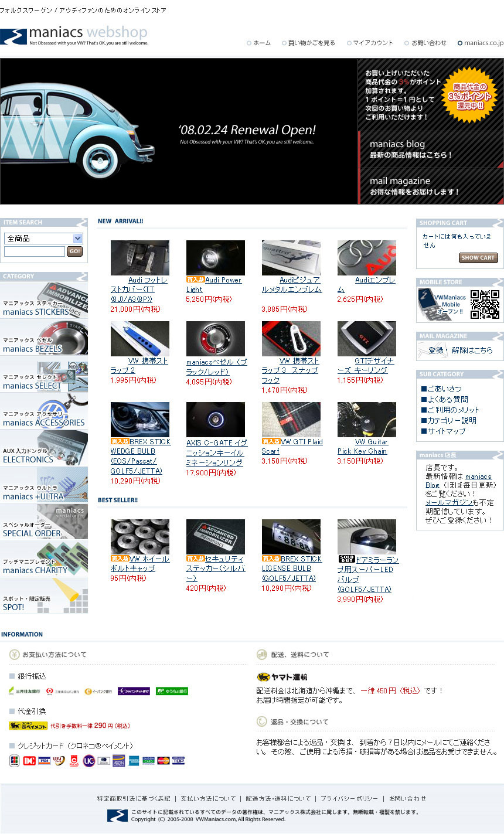Click the クロネコ@ペイメント cash-on-delivery logo
Screen dimensions: 504x834
28,726
